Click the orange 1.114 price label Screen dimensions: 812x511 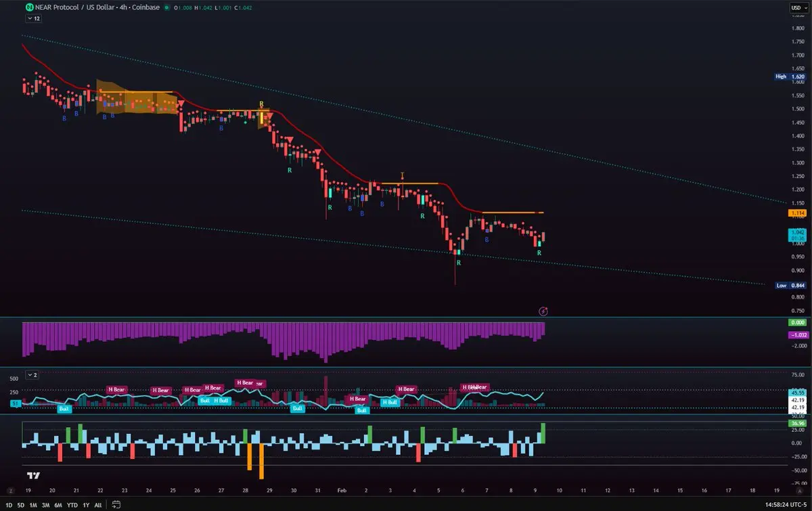click(798, 213)
